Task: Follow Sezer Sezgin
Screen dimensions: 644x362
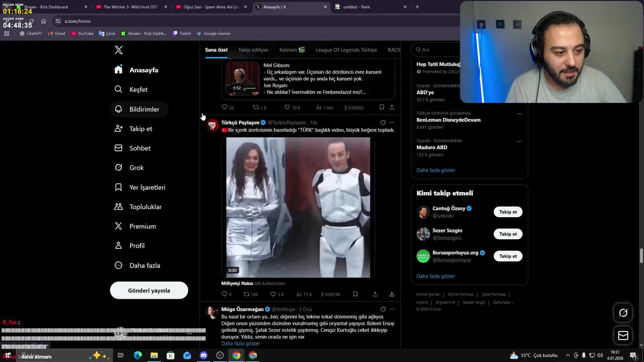Action: 508,234
